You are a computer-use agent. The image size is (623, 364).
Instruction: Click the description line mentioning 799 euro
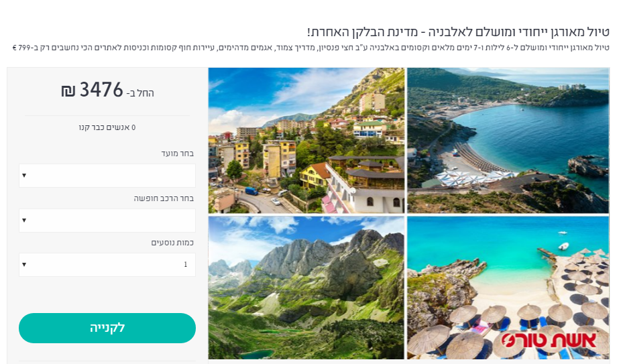click(x=310, y=48)
